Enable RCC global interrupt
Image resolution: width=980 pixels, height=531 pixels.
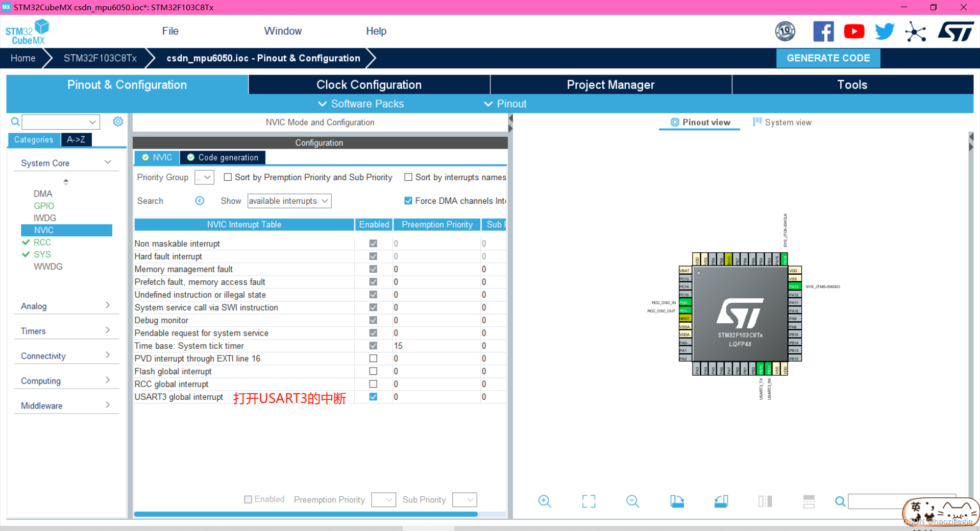click(373, 384)
